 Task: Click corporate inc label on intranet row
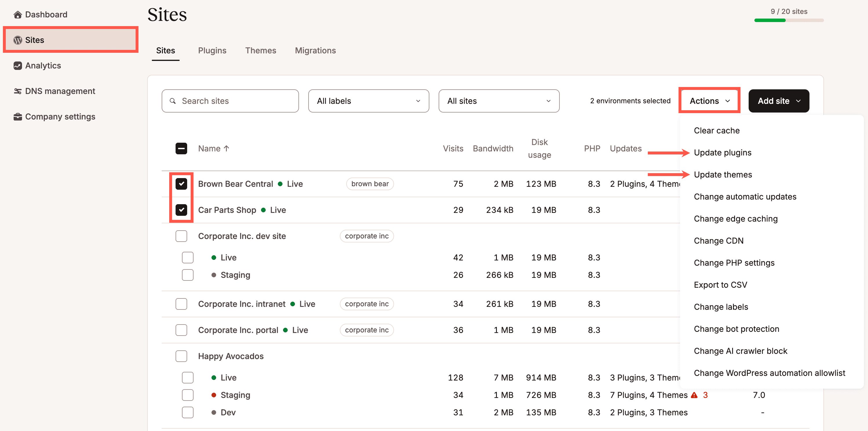coord(366,304)
